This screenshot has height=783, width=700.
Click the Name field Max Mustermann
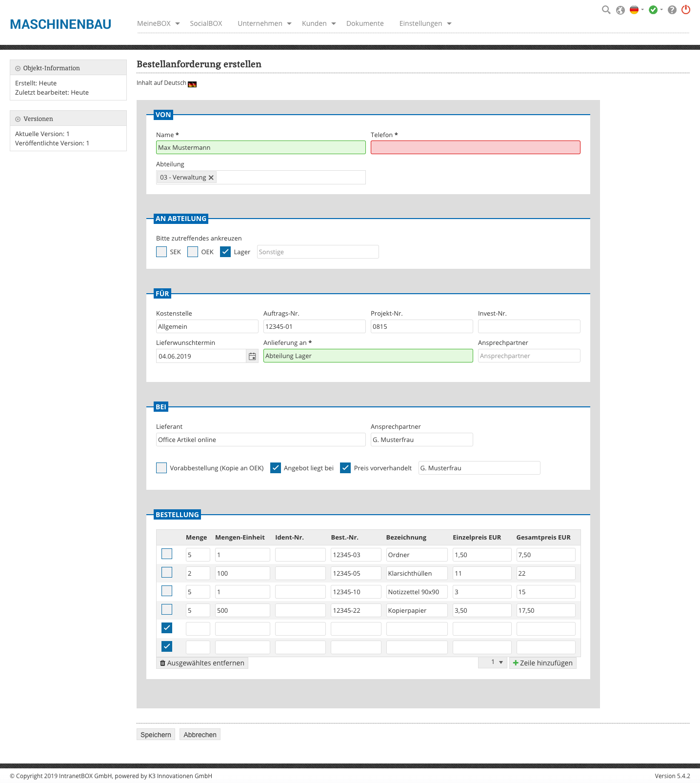(261, 147)
